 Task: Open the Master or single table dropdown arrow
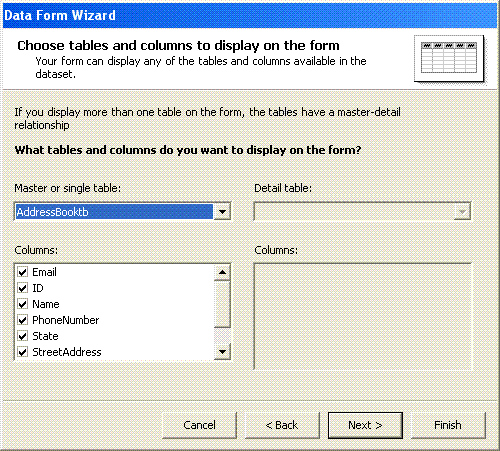pos(222,212)
